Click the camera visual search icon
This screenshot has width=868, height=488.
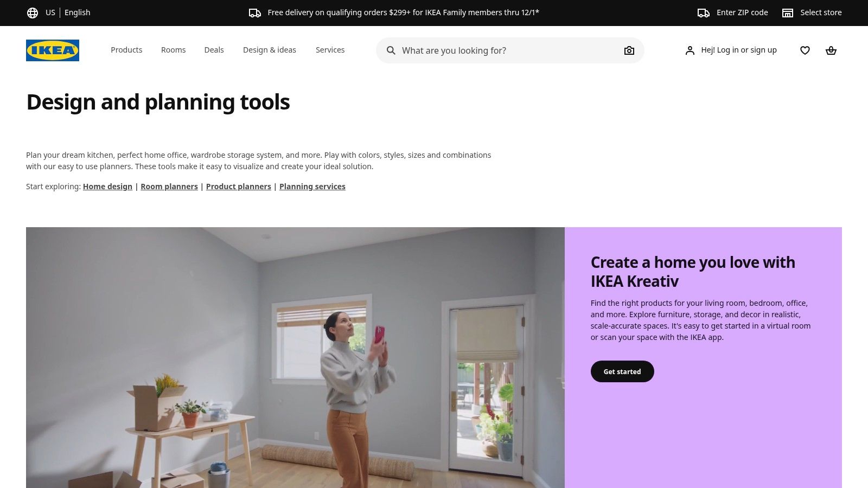pos(629,50)
